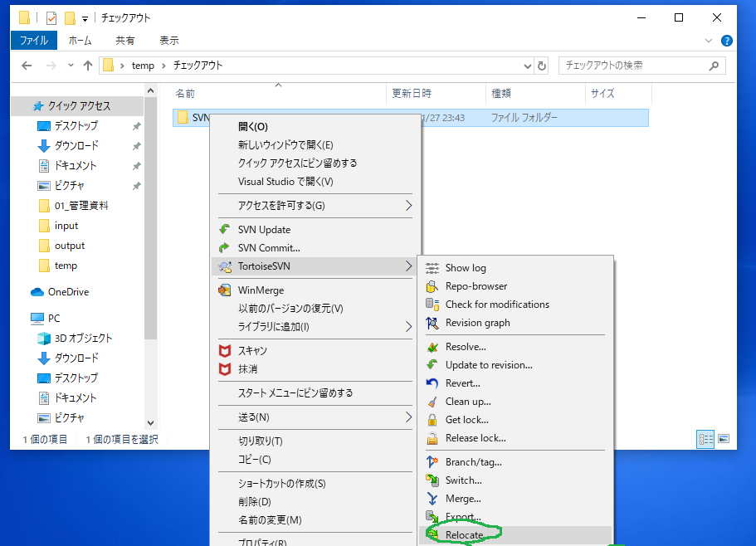Select 01_管理資料 folder in navigation pane
This screenshot has width=756, height=546.
pos(81,206)
